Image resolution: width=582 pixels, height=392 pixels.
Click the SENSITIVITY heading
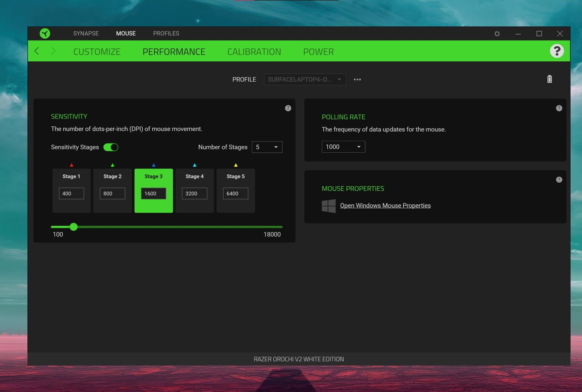pyautogui.click(x=69, y=117)
